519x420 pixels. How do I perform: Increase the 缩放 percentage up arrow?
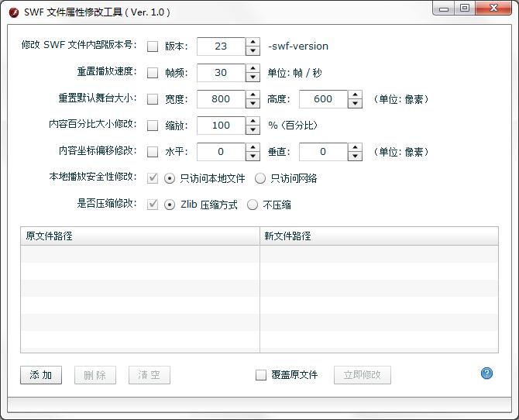coord(253,121)
